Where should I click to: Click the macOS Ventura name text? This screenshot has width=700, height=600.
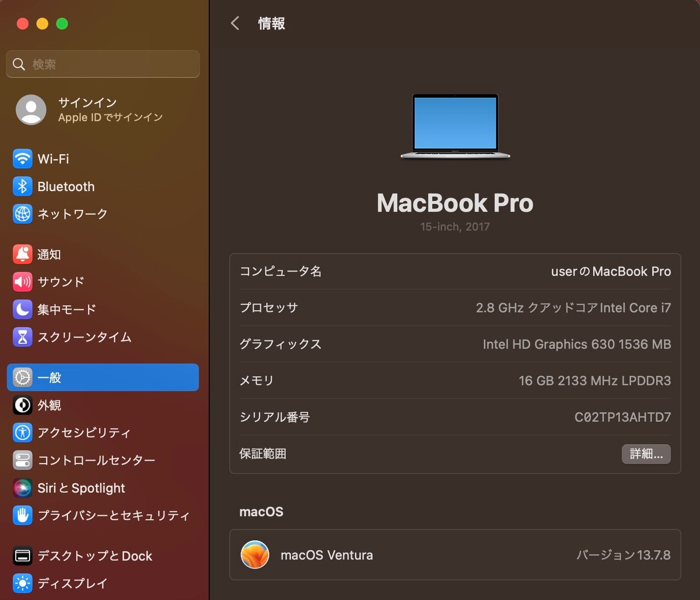coord(327,555)
